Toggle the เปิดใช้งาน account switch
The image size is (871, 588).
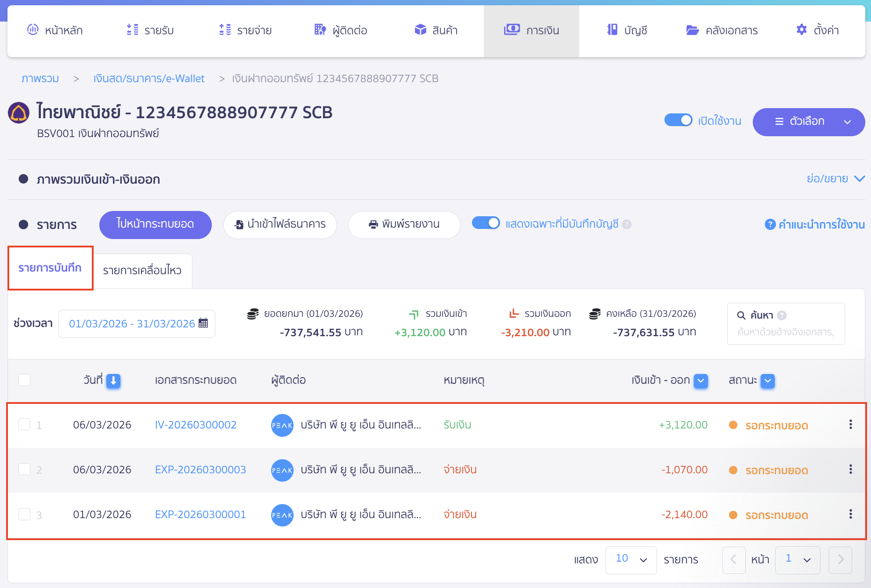(x=678, y=120)
